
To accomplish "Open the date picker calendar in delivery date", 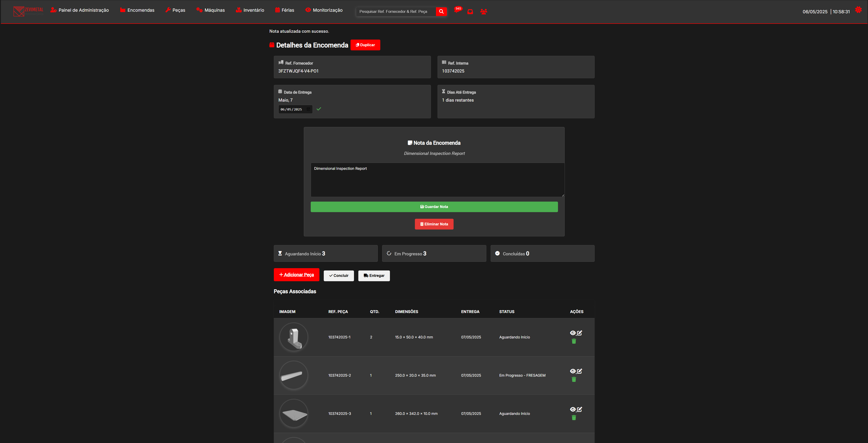I will pos(308,109).
